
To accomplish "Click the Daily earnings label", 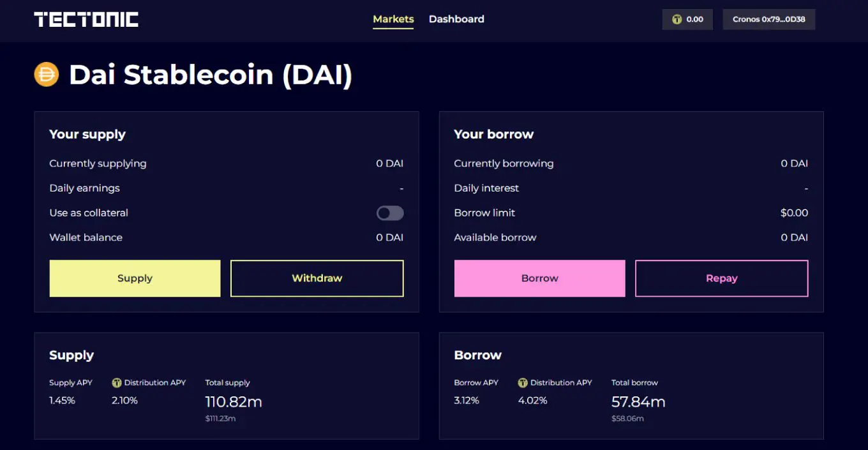I will [x=84, y=188].
